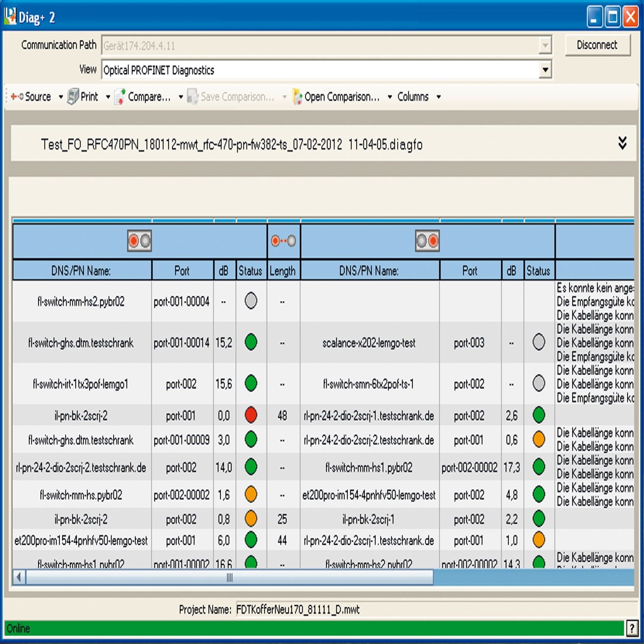
Task: Click the Length column header
Action: point(283,271)
